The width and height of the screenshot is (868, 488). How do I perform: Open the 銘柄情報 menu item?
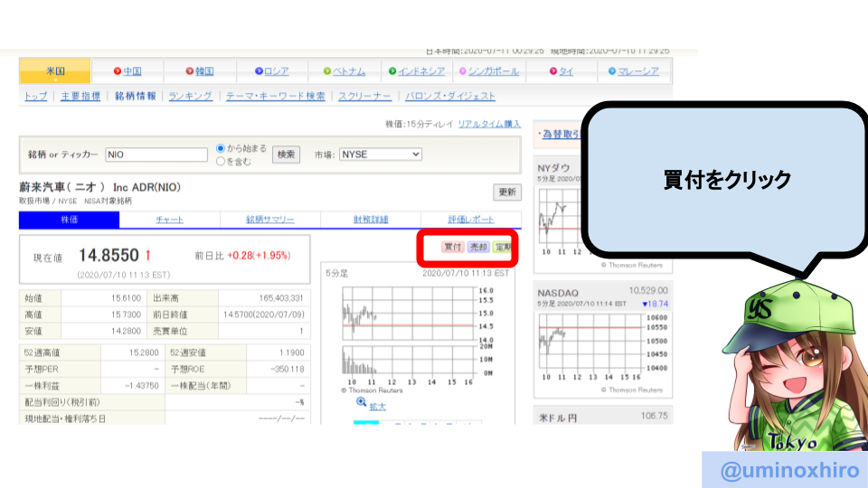[135, 96]
